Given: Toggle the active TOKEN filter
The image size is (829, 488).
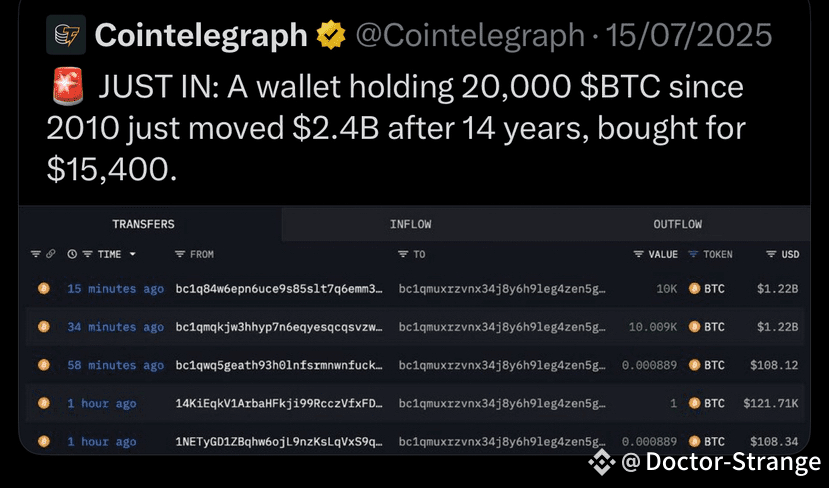Looking at the screenshot, I should pyautogui.click(x=693, y=254).
